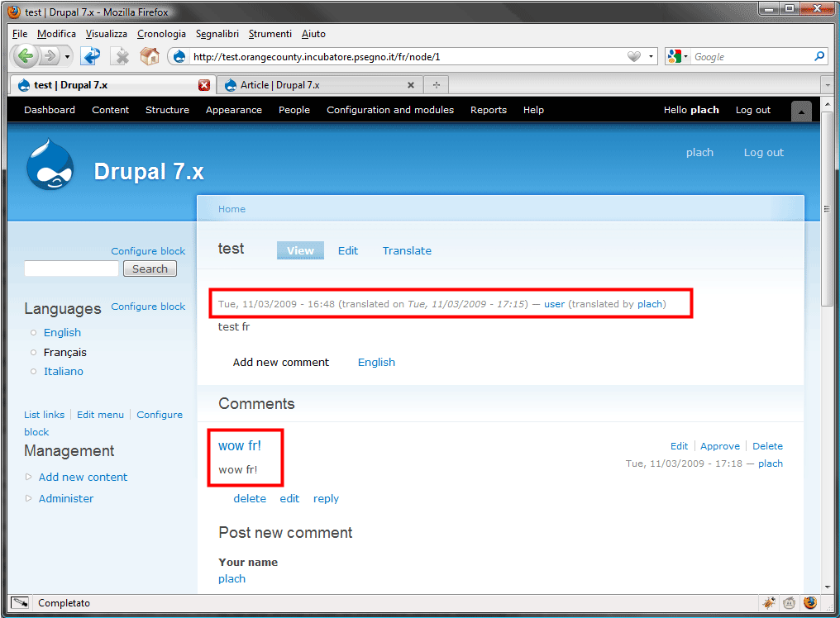Open Content in the admin toolbar
The width and height of the screenshot is (840, 618).
click(110, 110)
